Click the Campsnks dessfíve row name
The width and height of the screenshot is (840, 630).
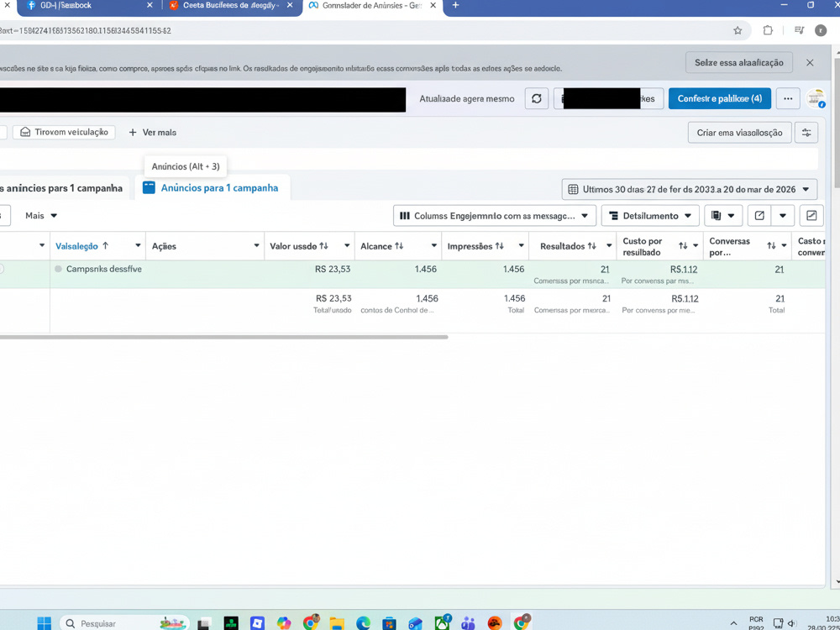point(104,269)
